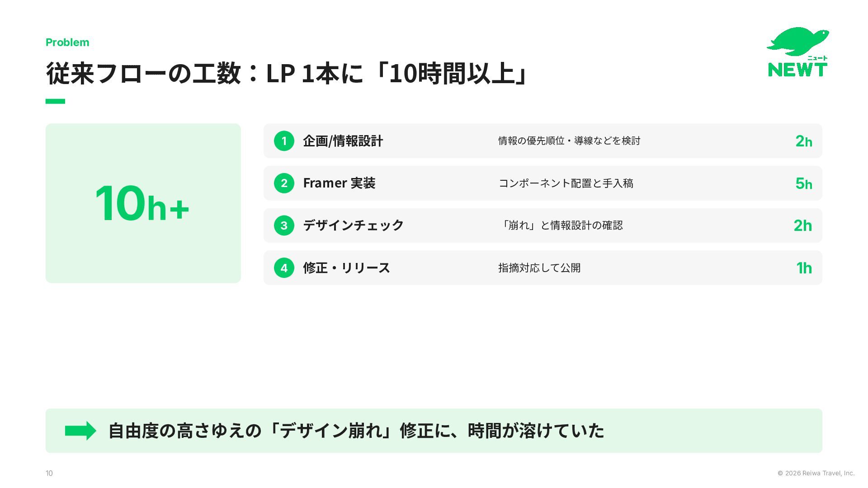This screenshot has width=868, height=488.
Task: Select the デザインチェック row title
Action: tap(353, 225)
